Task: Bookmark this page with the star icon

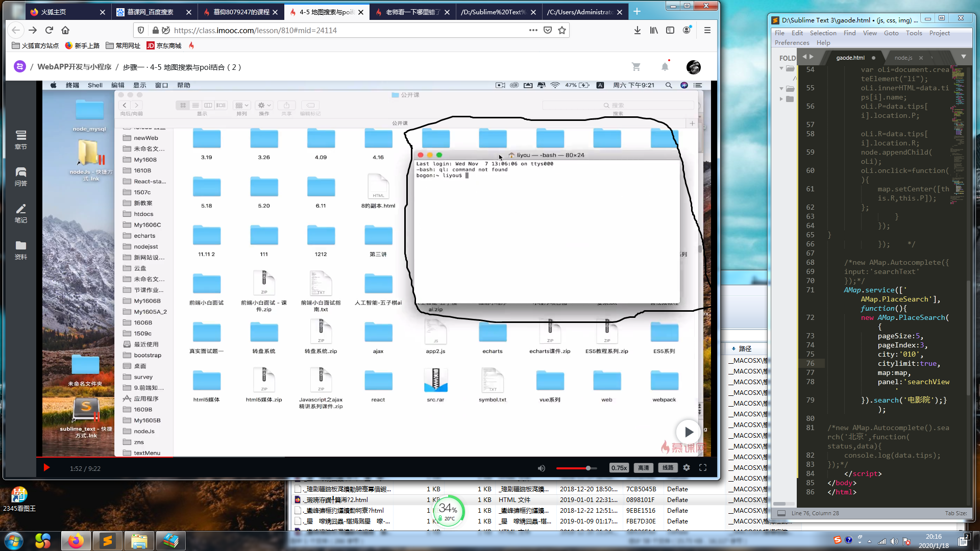Action: tap(562, 30)
